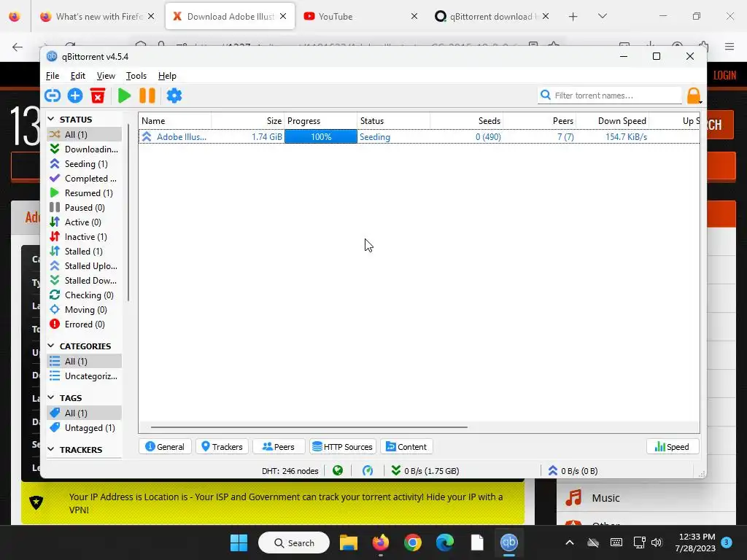
Task: Select the Completed status filter
Action: pyautogui.click(x=85, y=179)
